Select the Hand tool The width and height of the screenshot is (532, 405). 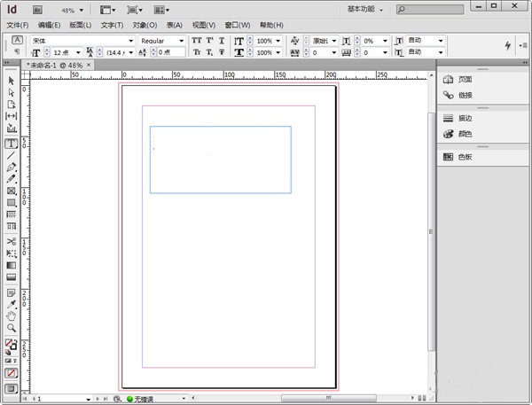[x=12, y=315]
